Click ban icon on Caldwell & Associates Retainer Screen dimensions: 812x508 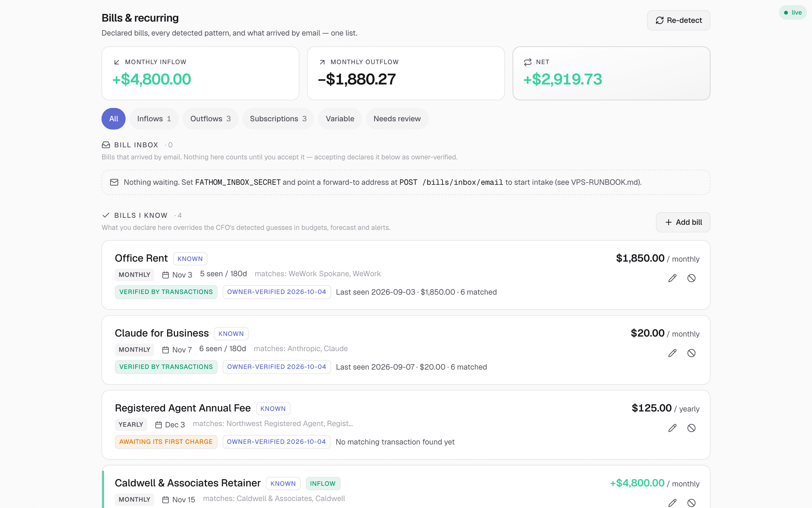(691, 503)
